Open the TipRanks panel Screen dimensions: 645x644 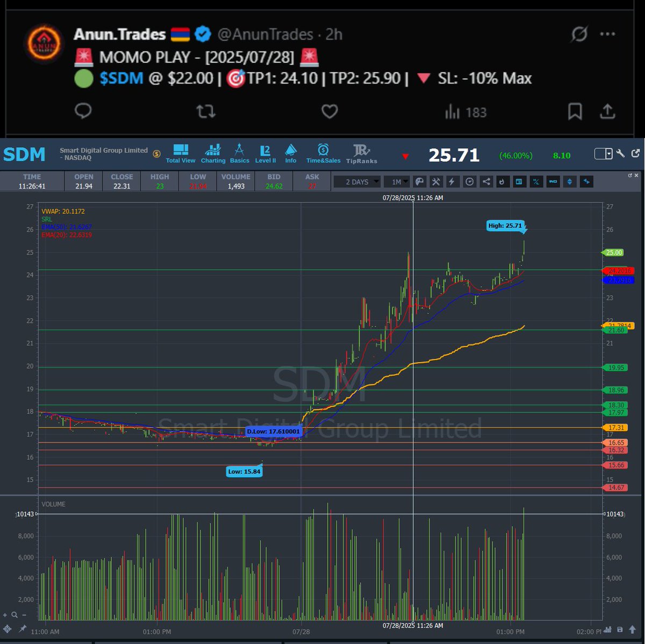click(362, 154)
